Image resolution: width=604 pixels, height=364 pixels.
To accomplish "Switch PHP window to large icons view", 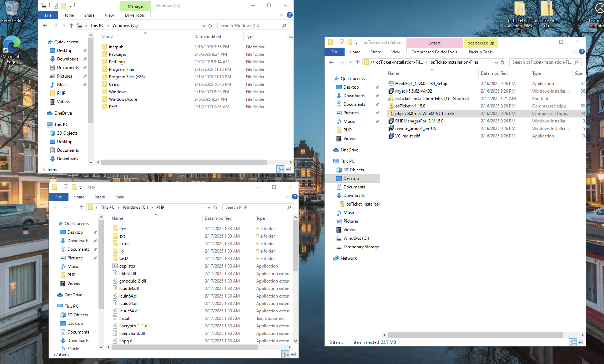I will pos(293,354).
